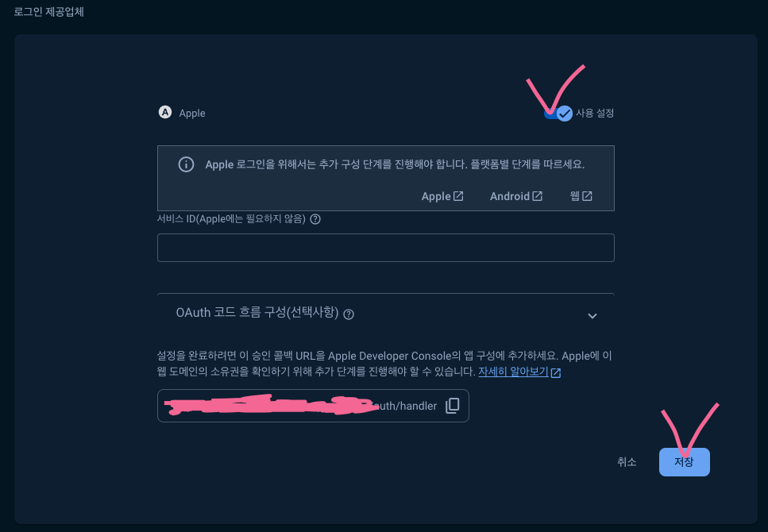Viewport: 768px width, 532px height.
Task: Click the 사용 설정 toggle label
Action: 595,114
